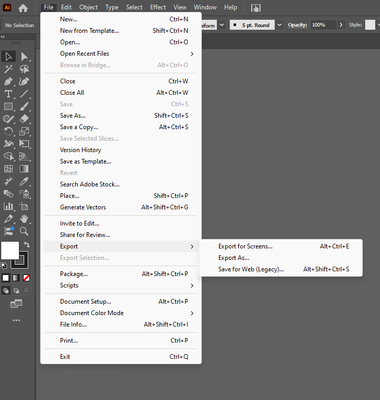This screenshot has height=400, width=380.
Task: Swap fill and stroke arrows
Action: pos(27,244)
